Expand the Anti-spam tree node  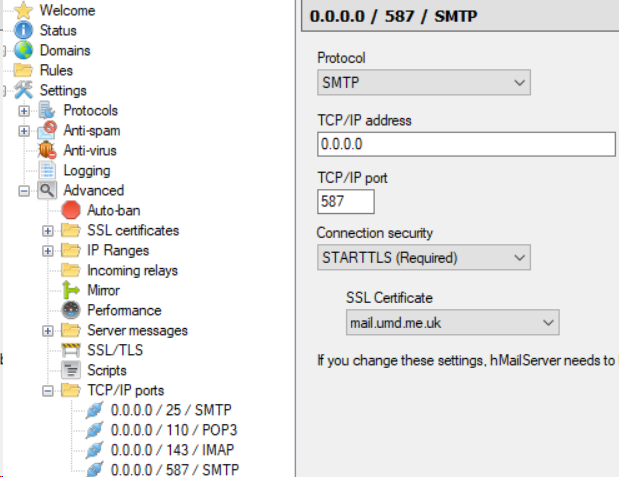pos(24,131)
